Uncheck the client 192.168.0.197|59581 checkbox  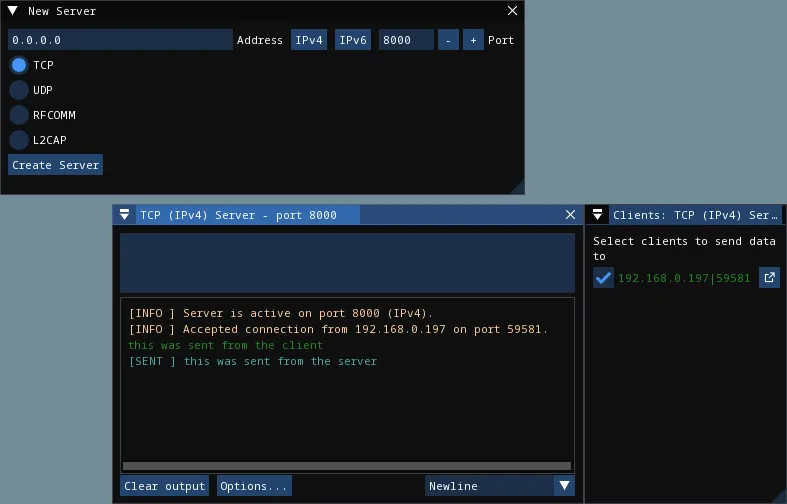pos(603,278)
